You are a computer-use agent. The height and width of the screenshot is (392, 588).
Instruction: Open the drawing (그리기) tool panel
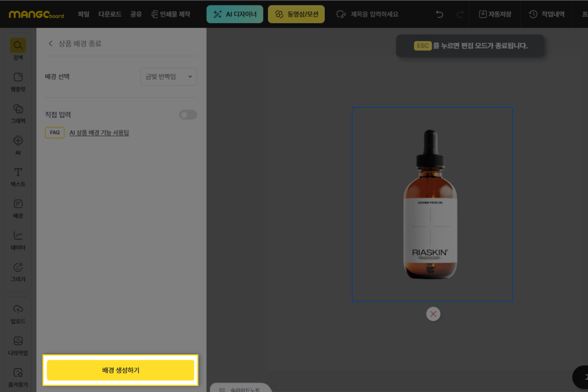18,272
